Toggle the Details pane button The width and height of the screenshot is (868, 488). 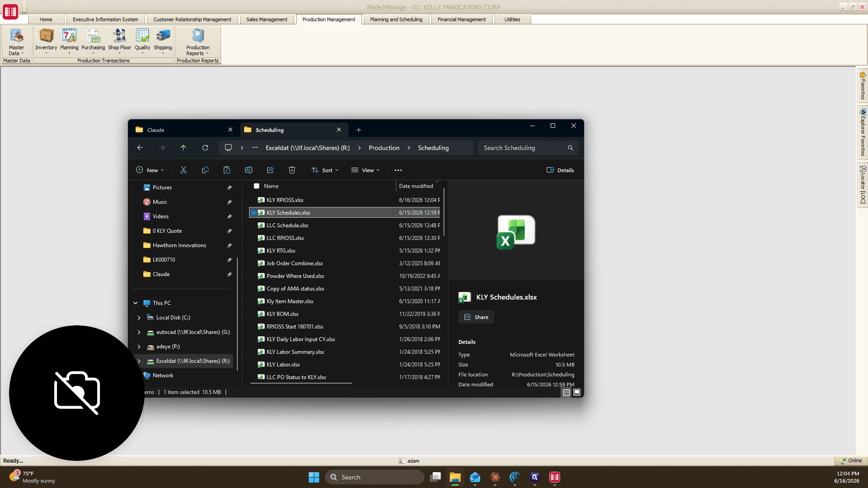click(560, 170)
